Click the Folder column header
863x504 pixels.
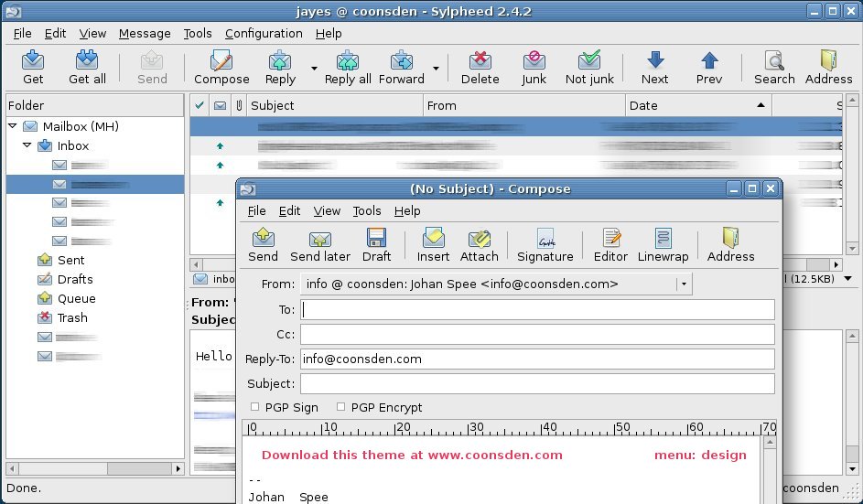94,105
